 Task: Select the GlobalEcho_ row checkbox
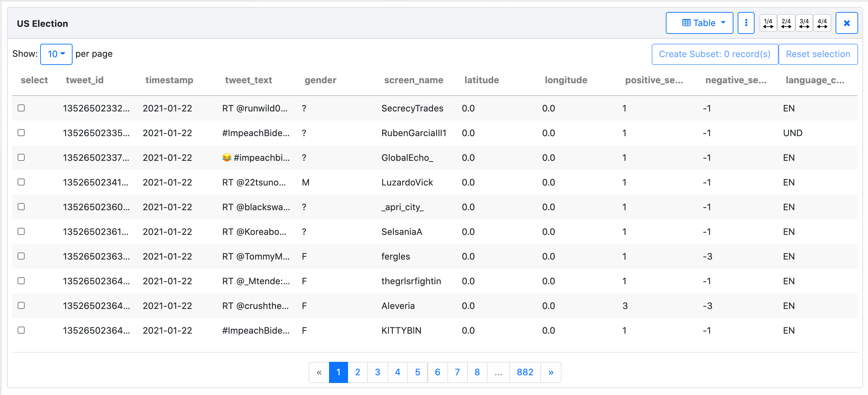tap(21, 157)
